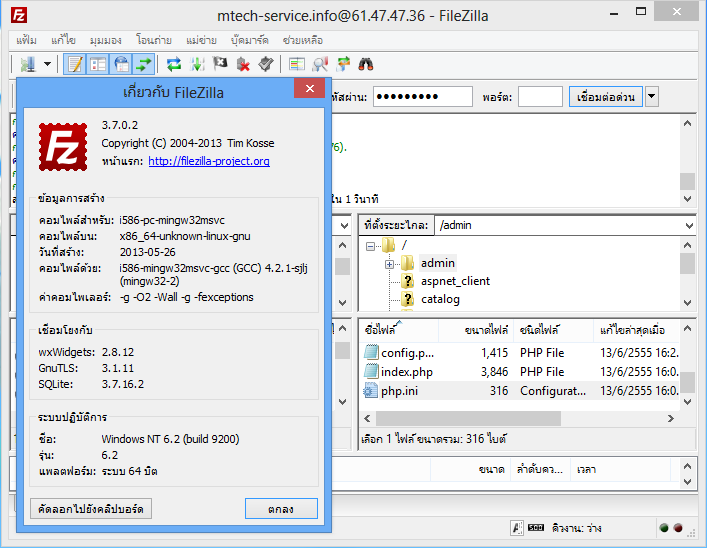Click message log scrollbar down arrow
Image resolution: width=707 pixels, height=548 pixels.
pos(687,198)
